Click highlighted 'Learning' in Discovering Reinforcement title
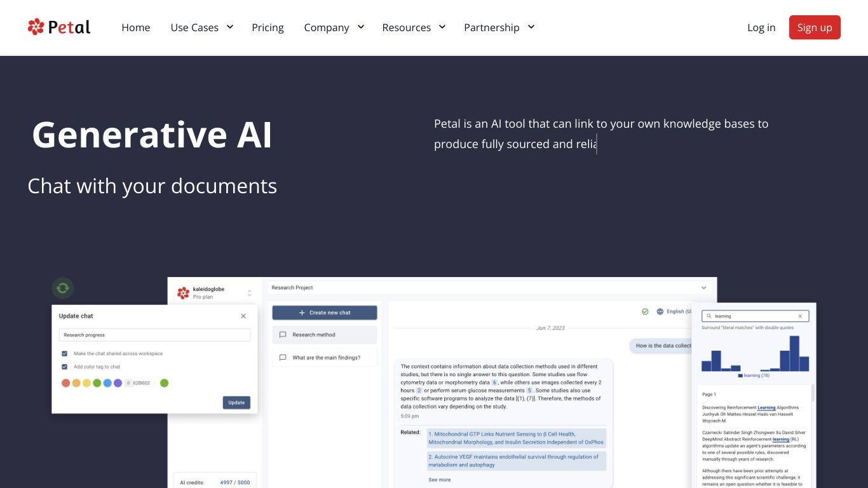 coord(766,407)
